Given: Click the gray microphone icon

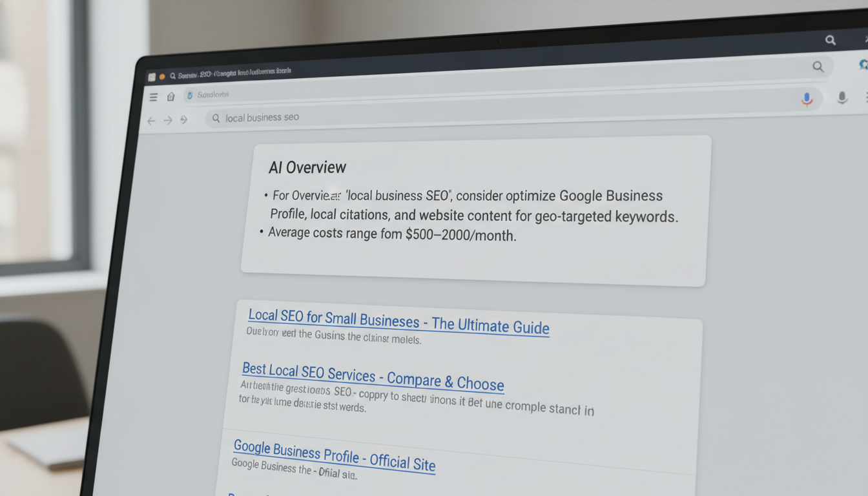Looking at the screenshot, I should (x=842, y=98).
